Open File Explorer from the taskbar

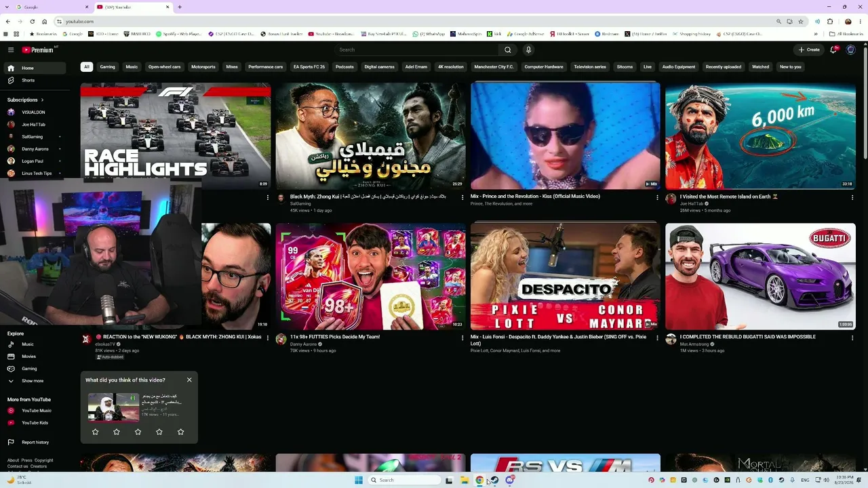coord(465,480)
